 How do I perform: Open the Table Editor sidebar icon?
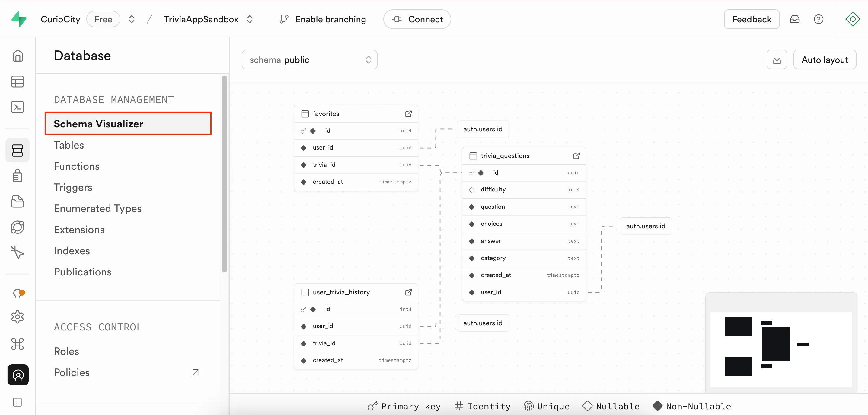pyautogui.click(x=18, y=82)
